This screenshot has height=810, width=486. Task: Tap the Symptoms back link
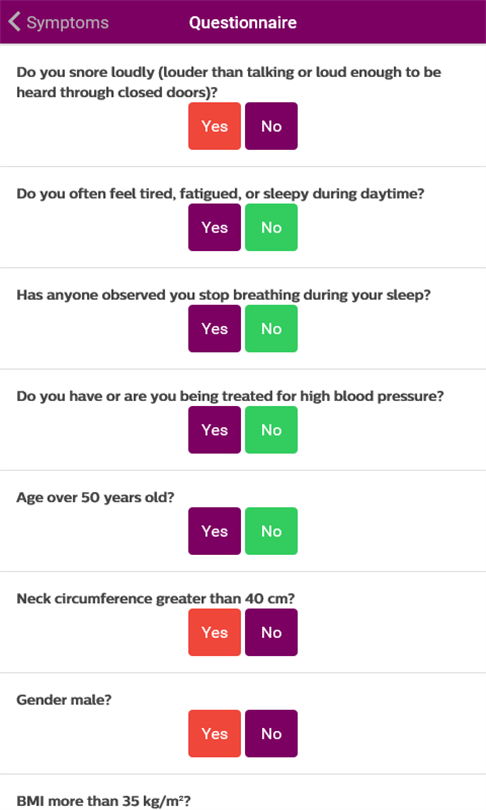67,23
